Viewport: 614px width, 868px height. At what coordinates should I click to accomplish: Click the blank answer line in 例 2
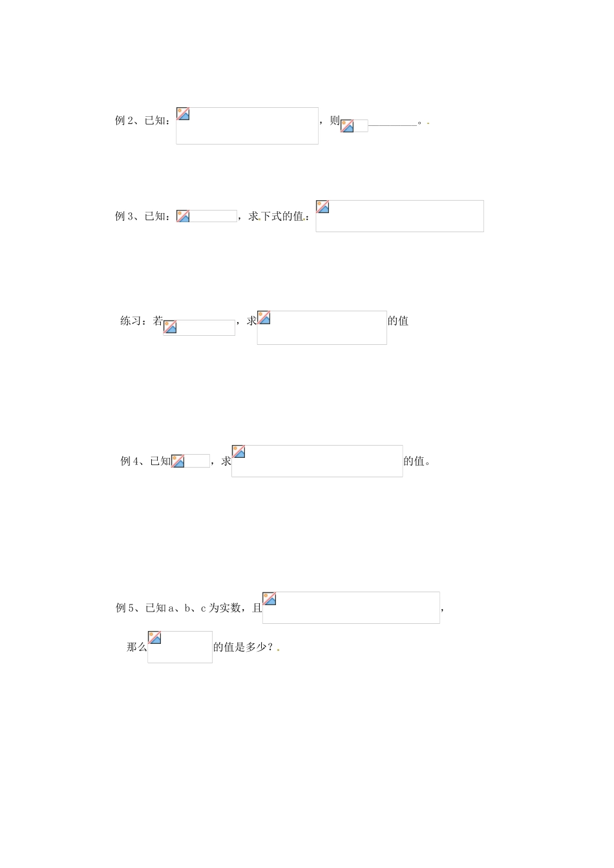point(392,123)
